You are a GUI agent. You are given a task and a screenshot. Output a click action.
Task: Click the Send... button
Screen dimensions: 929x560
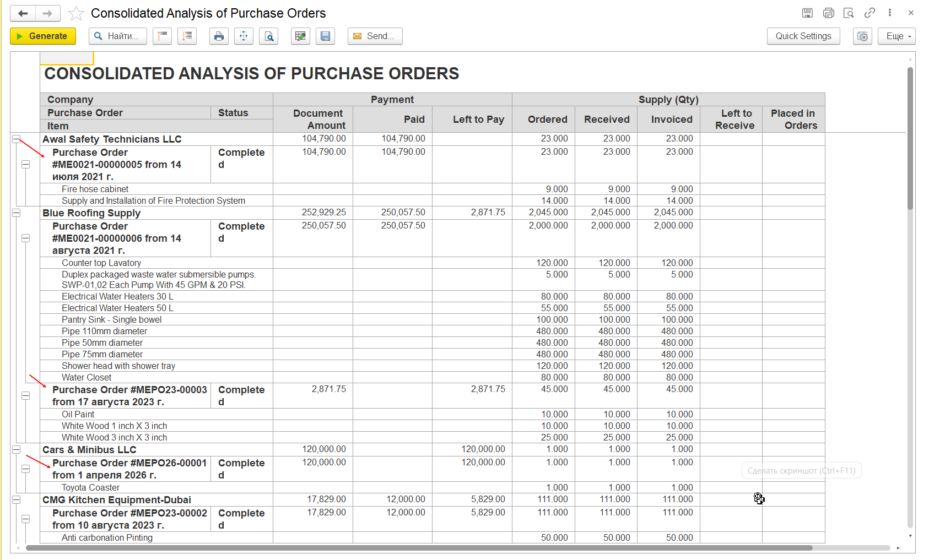tap(375, 36)
